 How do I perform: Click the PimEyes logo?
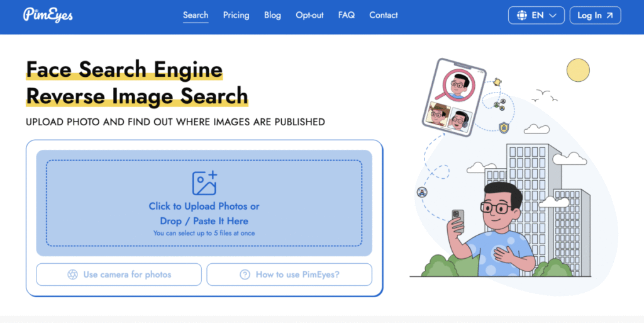[x=48, y=15]
